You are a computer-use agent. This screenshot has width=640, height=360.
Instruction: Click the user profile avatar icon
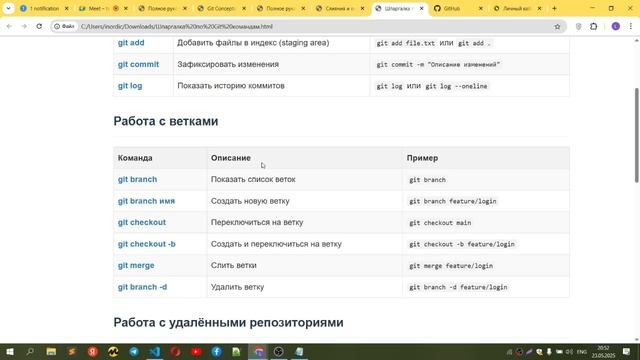pos(616,27)
